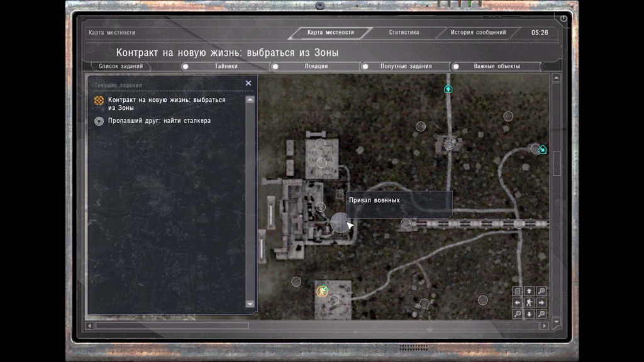Click the orange quest marker on the southern building

[x=323, y=291]
